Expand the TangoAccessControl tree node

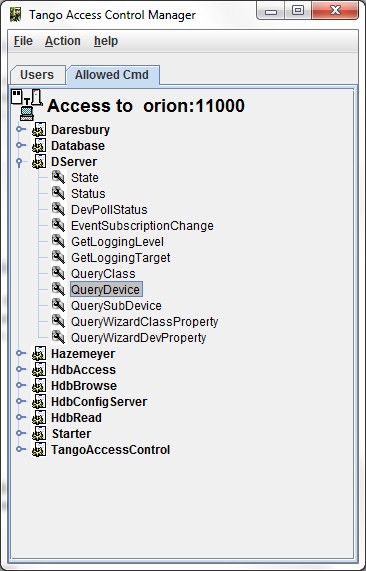pyautogui.click(x=21, y=449)
